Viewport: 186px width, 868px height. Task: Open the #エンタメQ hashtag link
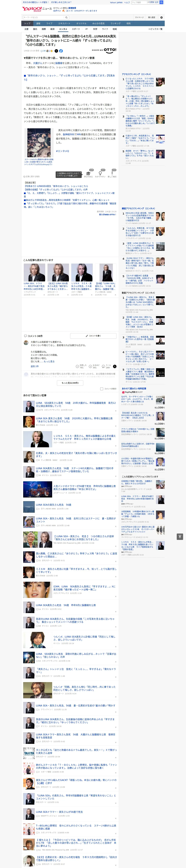(x=62, y=151)
